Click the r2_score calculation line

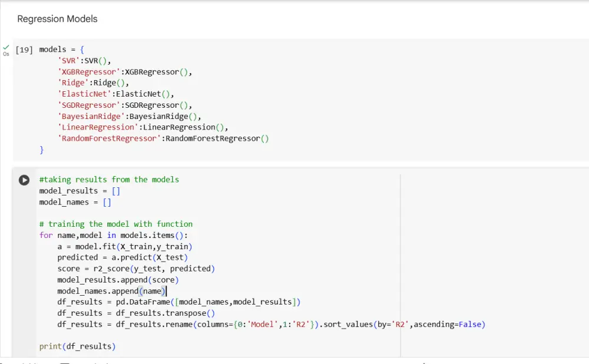point(136,269)
